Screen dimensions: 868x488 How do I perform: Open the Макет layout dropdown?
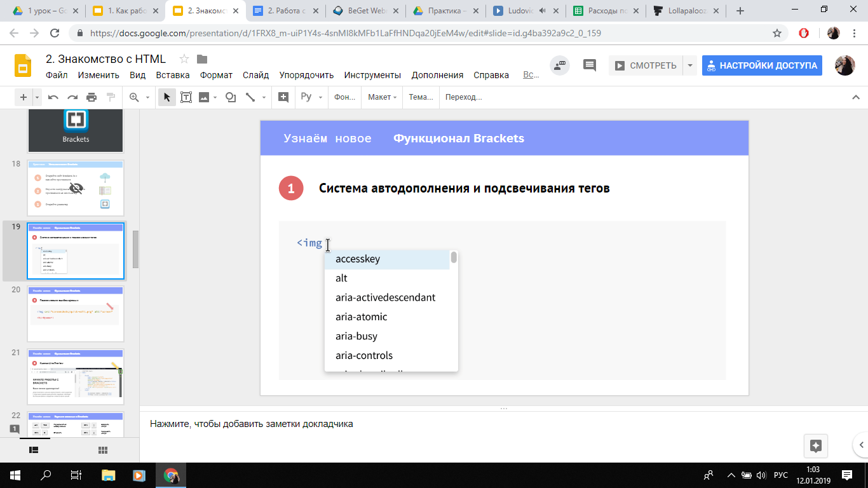[382, 97]
